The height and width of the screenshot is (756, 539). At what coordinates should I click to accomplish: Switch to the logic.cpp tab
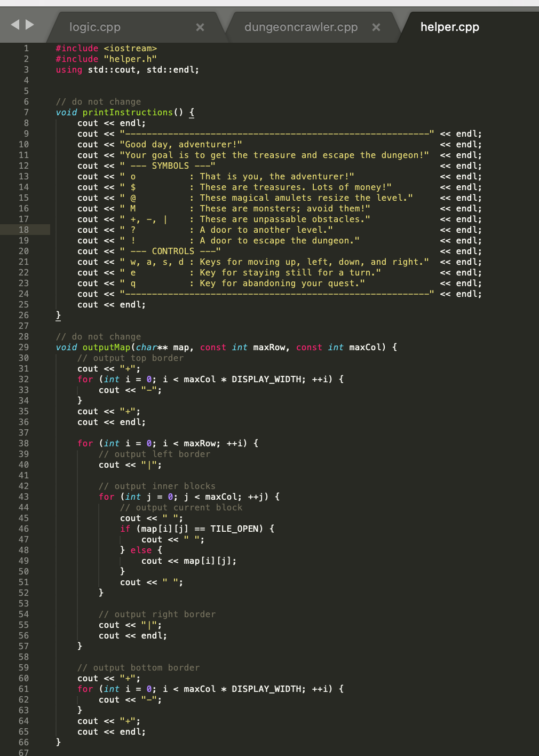click(x=94, y=27)
